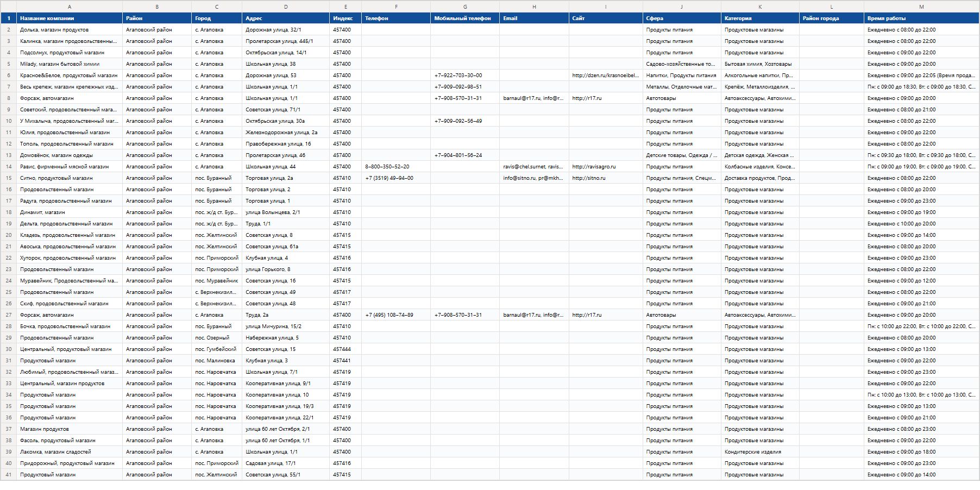980x490 pixels.
Task: Click the 'Индекс' header cell
Action: (345, 18)
